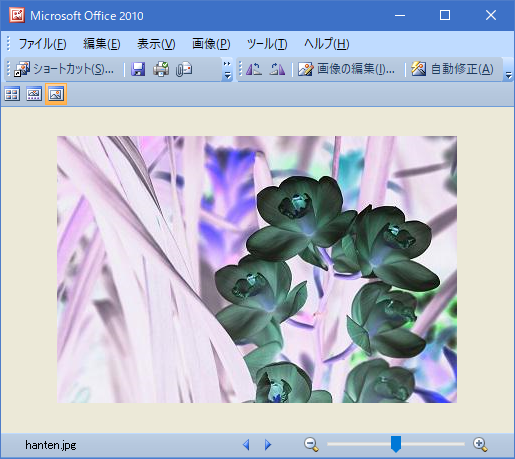The width and height of the screenshot is (515, 459).
Task: Click the email attachment icon
Action: [x=184, y=69]
